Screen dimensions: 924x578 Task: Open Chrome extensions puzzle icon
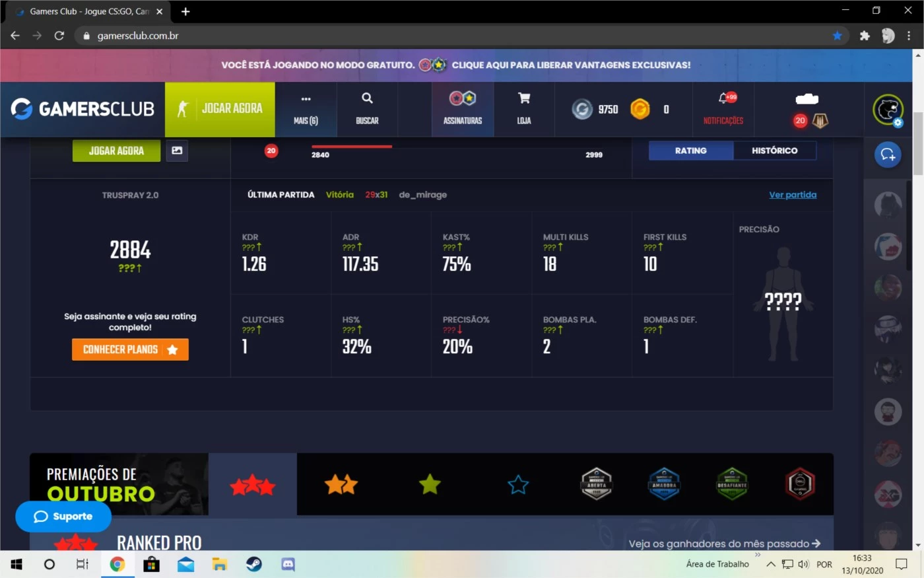click(x=865, y=36)
